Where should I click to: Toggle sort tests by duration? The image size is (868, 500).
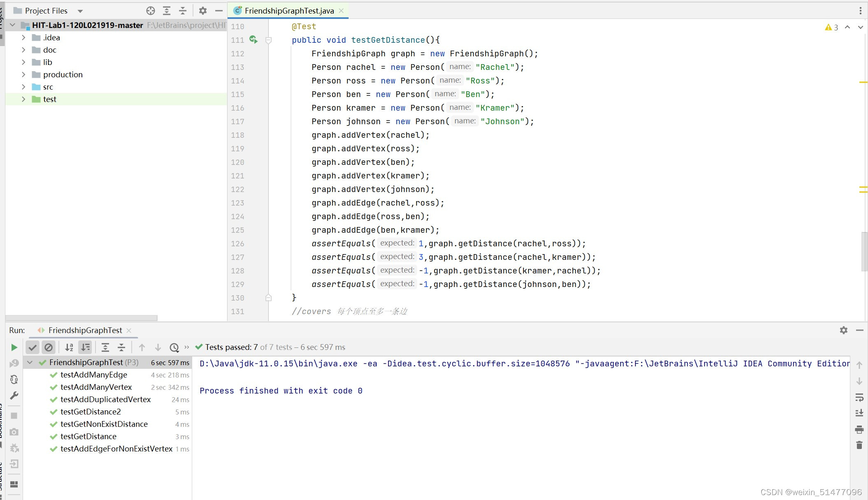pos(85,347)
